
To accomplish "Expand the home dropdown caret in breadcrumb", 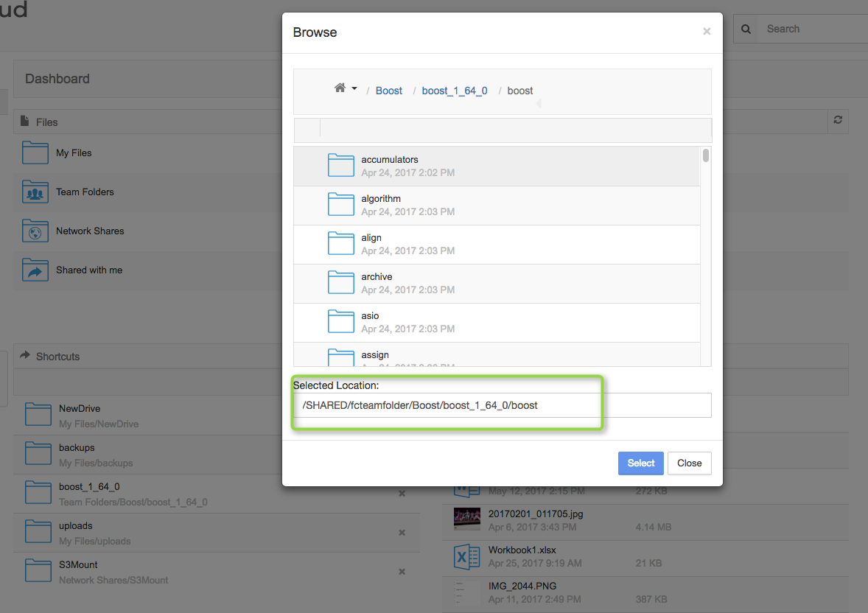I will click(x=354, y=88).
